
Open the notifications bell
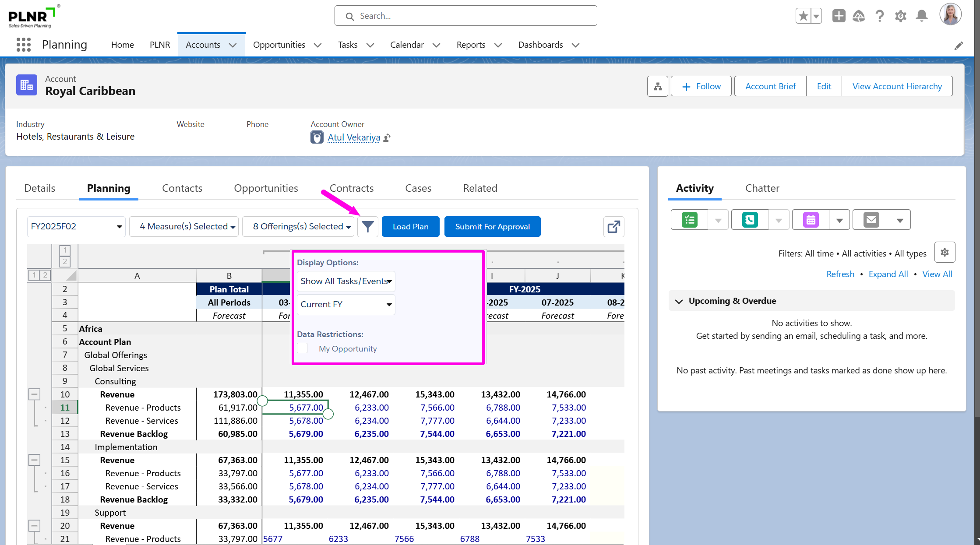[x=922, y=16]
